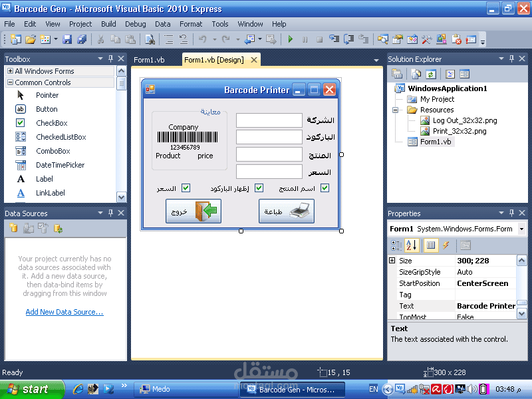Click the Copy toolbar icon
532x399 pixels.
coord(115,39)
